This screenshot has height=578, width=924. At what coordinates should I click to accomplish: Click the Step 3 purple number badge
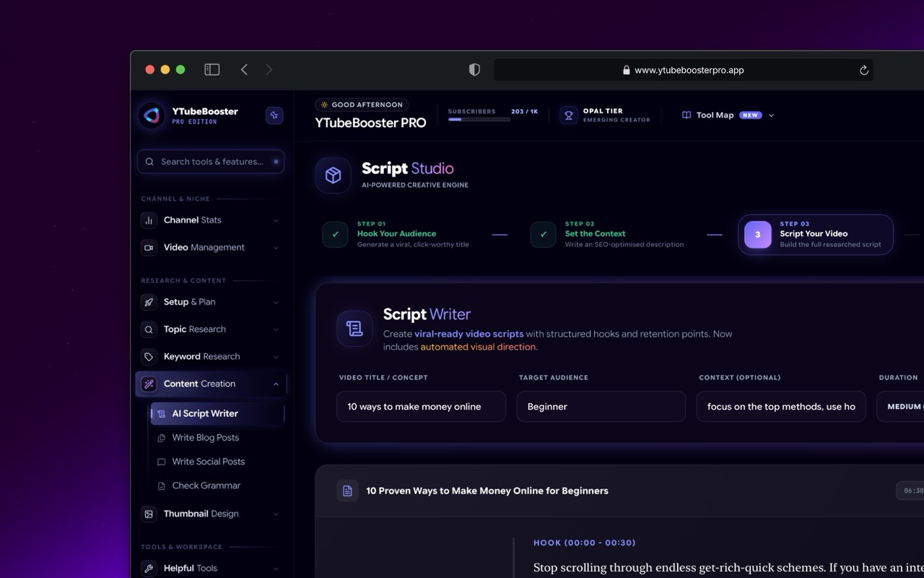point(757,234)
